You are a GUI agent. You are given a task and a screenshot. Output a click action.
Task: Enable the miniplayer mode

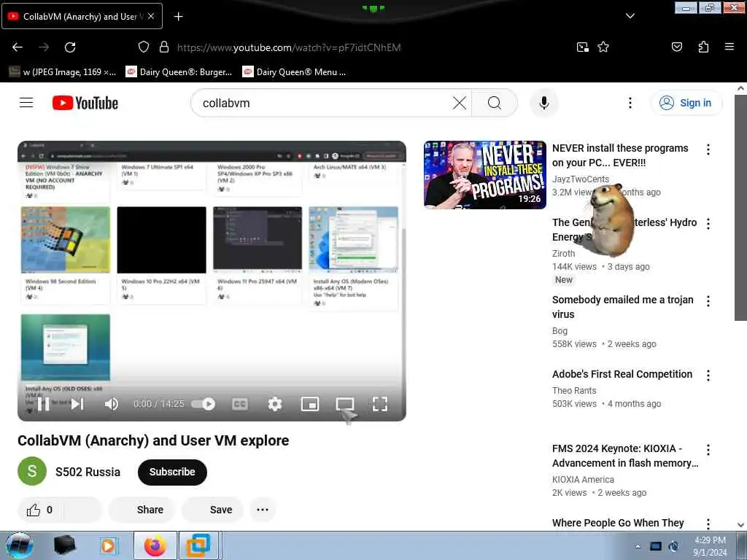click(x=310, y=404)
